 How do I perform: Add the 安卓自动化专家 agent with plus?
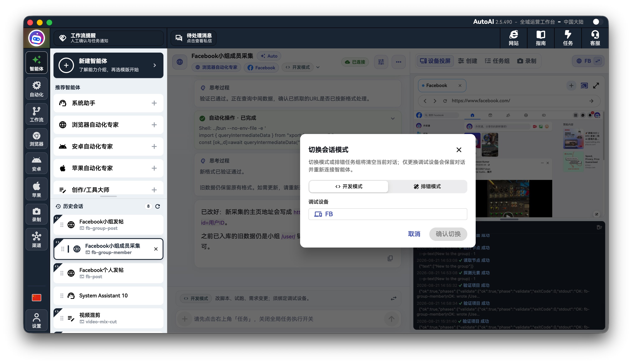(x=154, y=147)
